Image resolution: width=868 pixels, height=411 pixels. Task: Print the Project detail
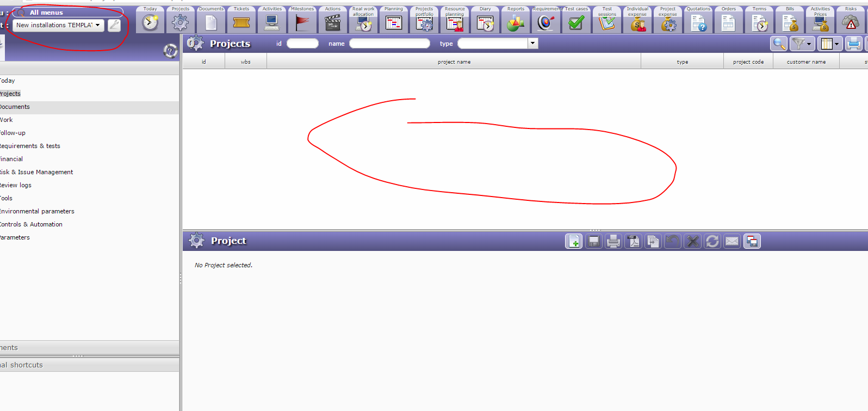[x=613, y=241]
